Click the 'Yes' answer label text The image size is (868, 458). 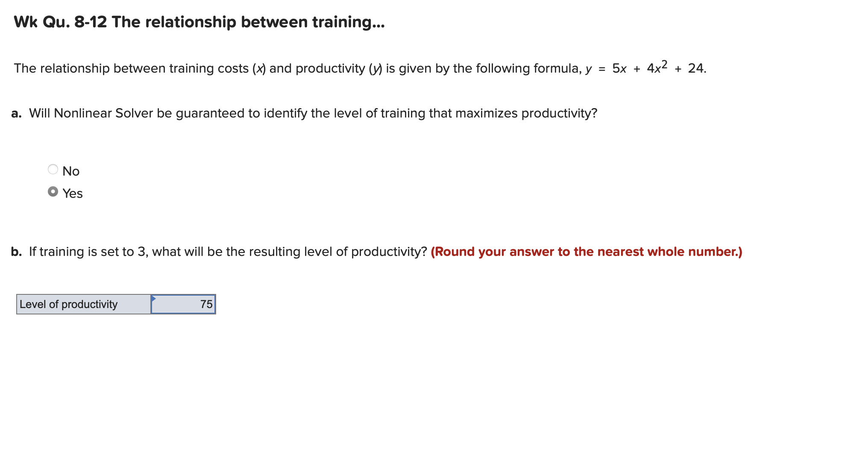pos(73,194)
